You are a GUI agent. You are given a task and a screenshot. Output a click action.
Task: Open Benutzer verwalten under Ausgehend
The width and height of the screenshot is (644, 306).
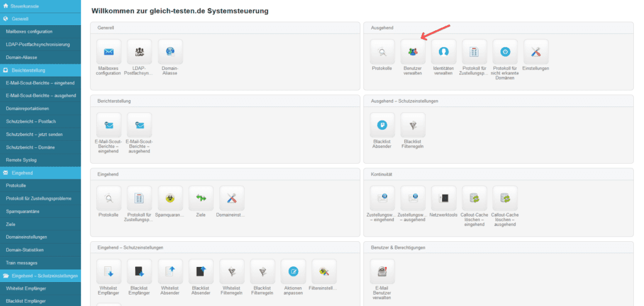pos(413,52)
